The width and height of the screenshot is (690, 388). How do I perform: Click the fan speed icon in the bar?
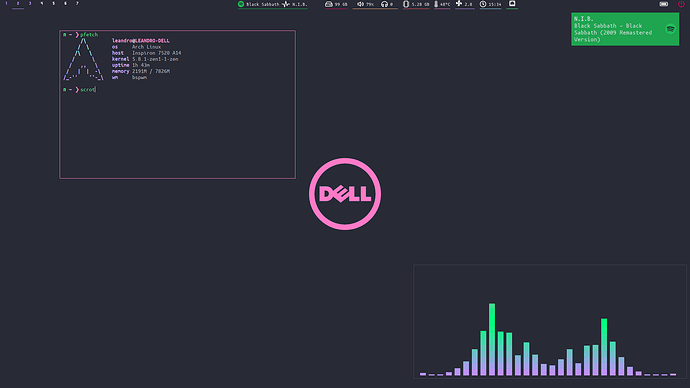[459, 4]
